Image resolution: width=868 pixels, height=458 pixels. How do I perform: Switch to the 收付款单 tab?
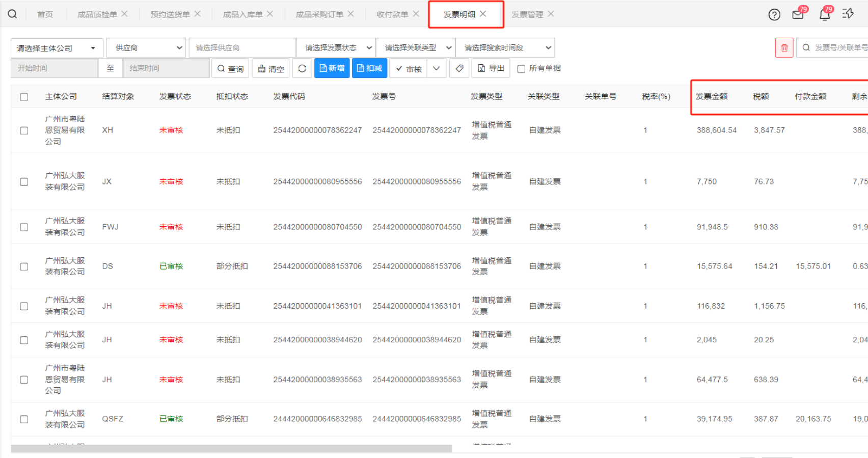[x=392, y=14]
